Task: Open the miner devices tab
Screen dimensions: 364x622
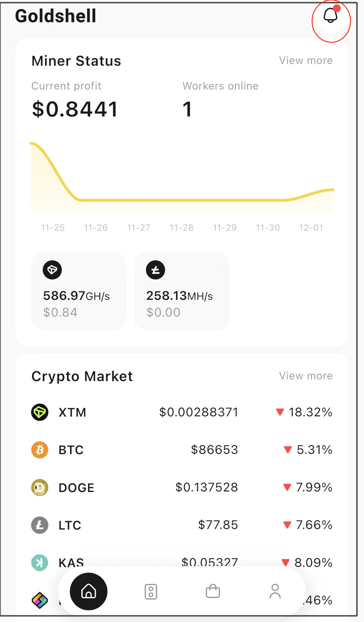Action: click(x=151, y=591)
